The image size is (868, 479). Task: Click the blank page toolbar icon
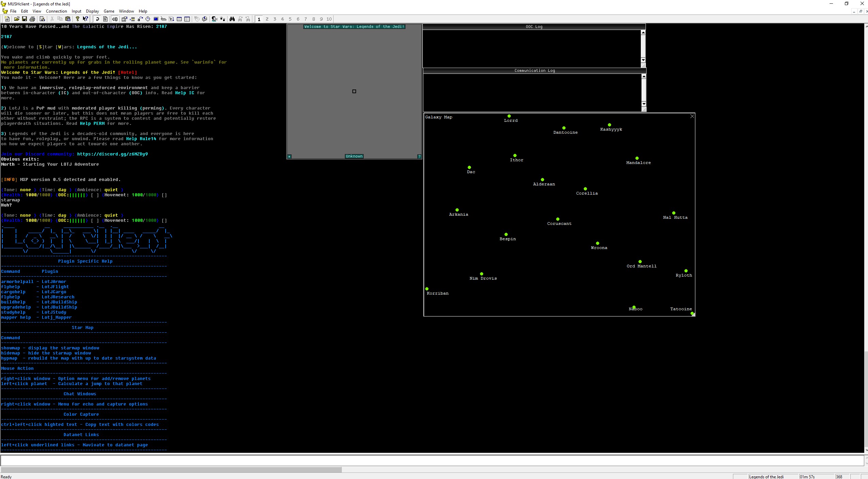pos(105,19)
